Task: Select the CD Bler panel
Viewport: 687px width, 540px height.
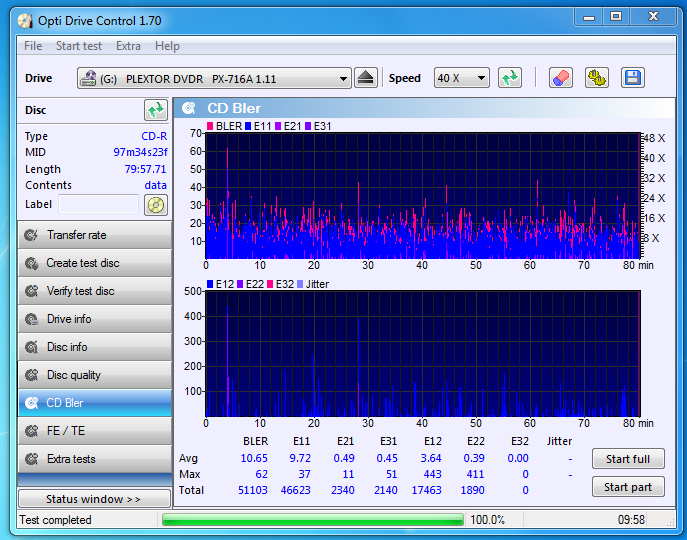Action: [x=95, y=403]
